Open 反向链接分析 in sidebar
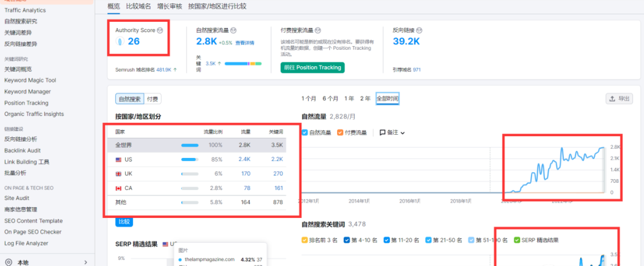This screenshot has height=266, width=644. [x=21, y=139]
